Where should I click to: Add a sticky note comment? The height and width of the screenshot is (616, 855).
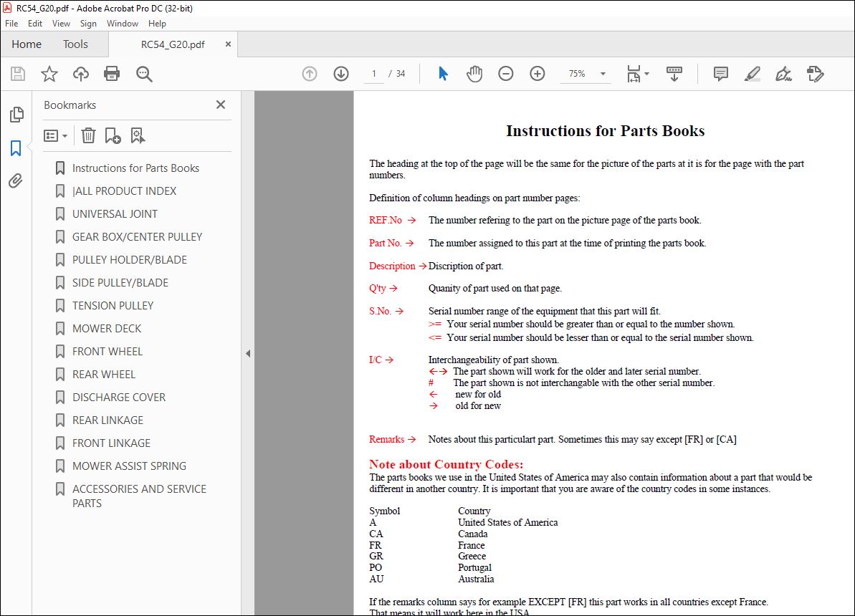pyautogui.click(x=721, y=74)
